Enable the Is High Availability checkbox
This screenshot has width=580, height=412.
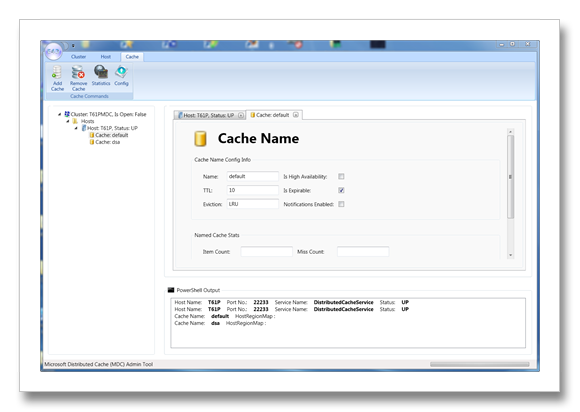click(x=341, y=176)
